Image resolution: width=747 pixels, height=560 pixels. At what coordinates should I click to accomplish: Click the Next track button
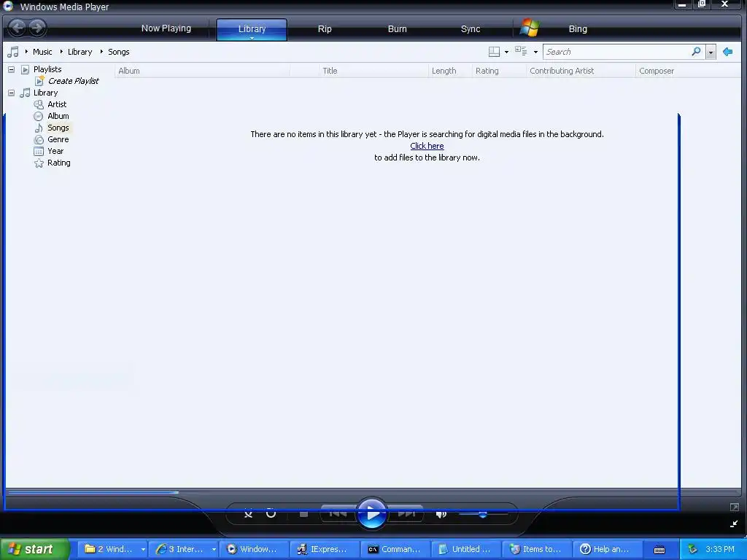(406, 513)
